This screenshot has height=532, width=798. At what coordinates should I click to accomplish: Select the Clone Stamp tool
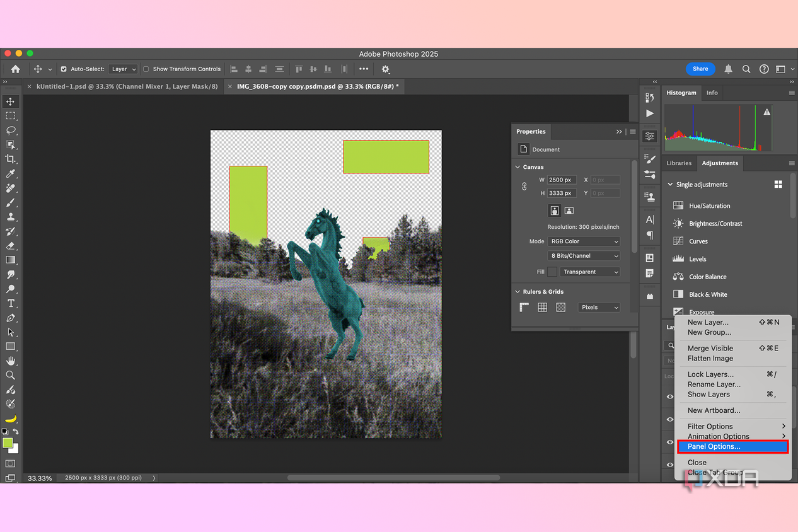point(10,217)
